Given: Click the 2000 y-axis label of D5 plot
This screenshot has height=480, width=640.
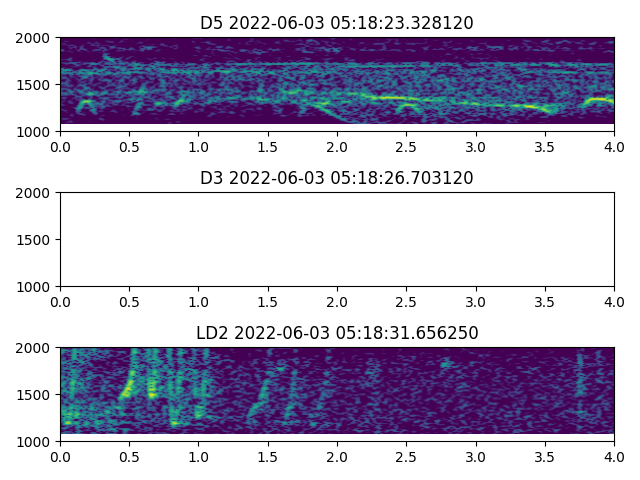Looking at the screenshot, I should point(36,38).
